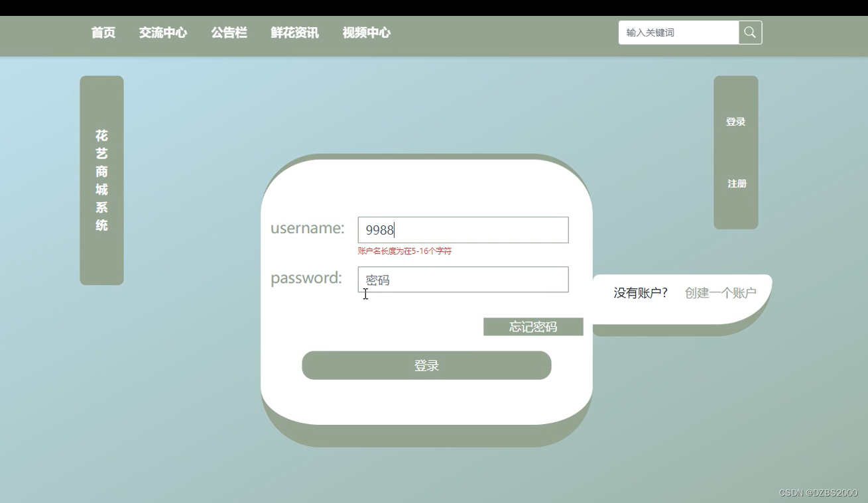Click the 忘记密码 button
The width and height of the screenshot is (868, 503).
pos(533,327)
